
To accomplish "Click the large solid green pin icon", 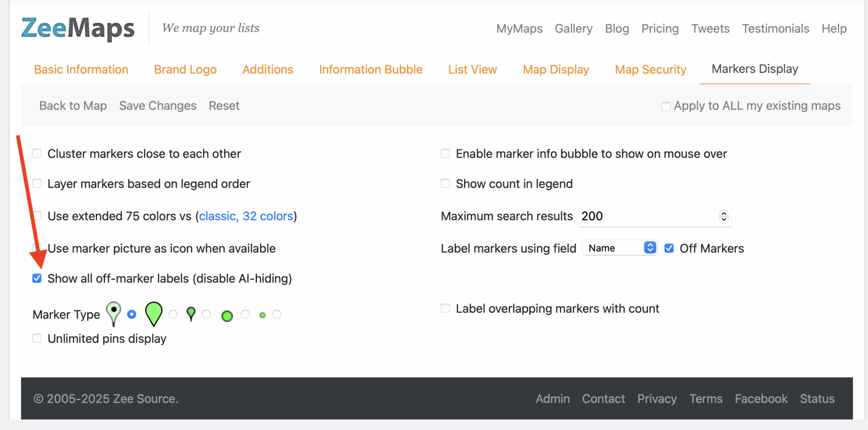I will coord(153,314).
